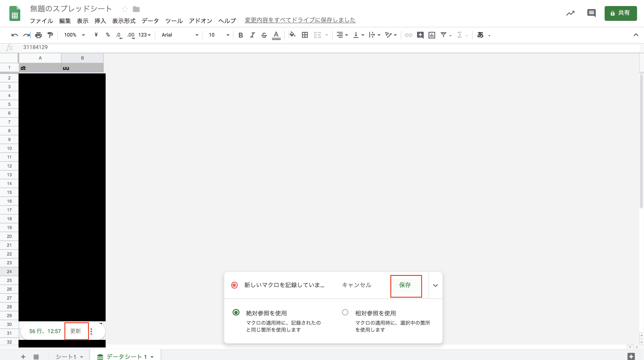Viewport: 644px width, 360px height.
Task: Click the merge cells icon
Action: pos(317,35)
